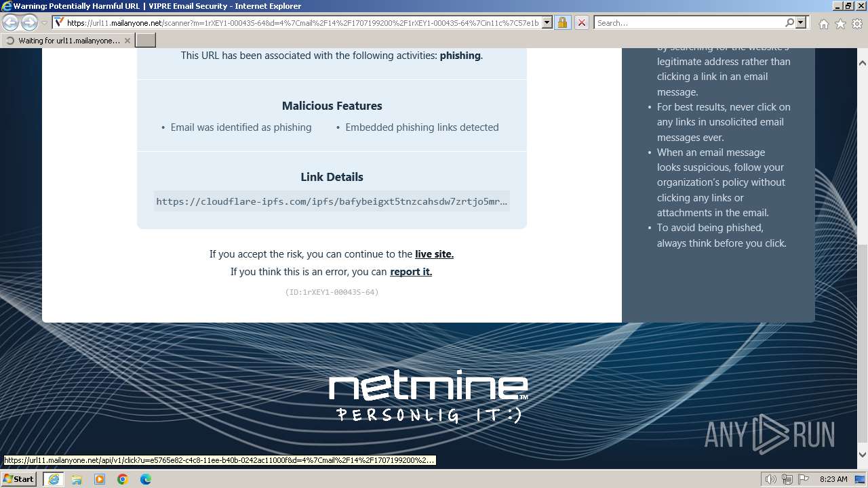Click the IE Search box
The height and width of the screenshot is (488, 868).
[x=688, y=23]
